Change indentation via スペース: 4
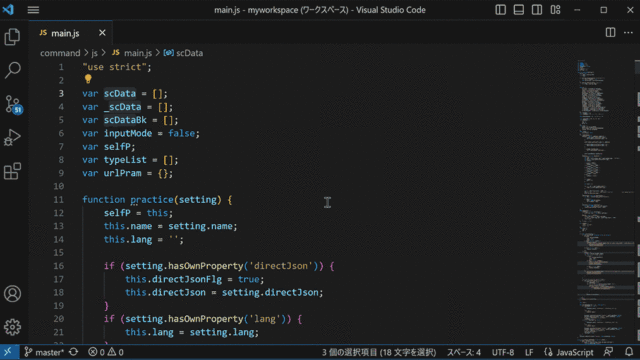This screenshot has width=640, height=360. (x=464, y=352)
